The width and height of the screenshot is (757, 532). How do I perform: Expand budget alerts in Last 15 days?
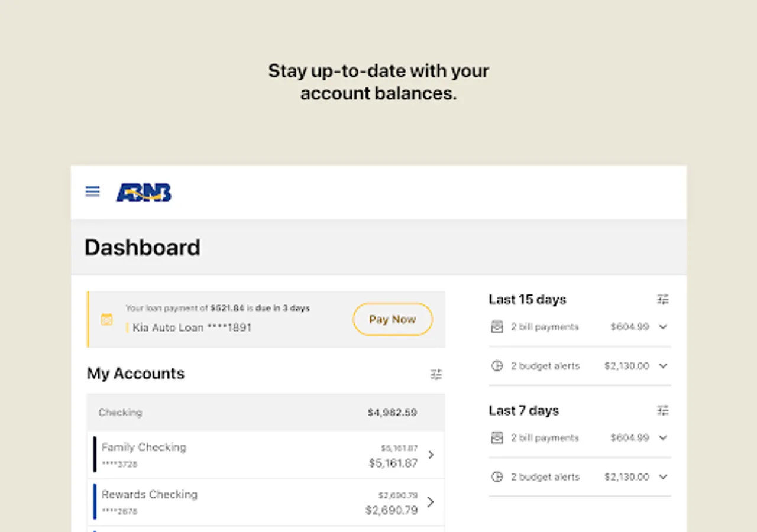pos(663,366)
